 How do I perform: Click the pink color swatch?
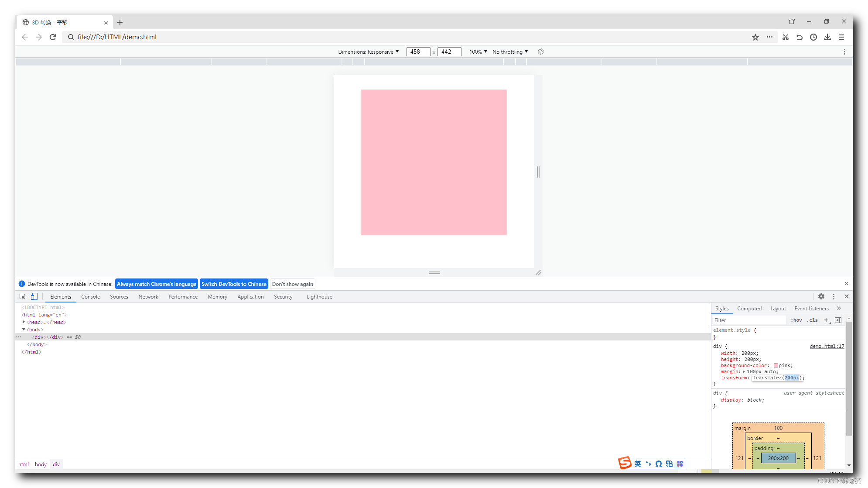[x=776, y=366]
